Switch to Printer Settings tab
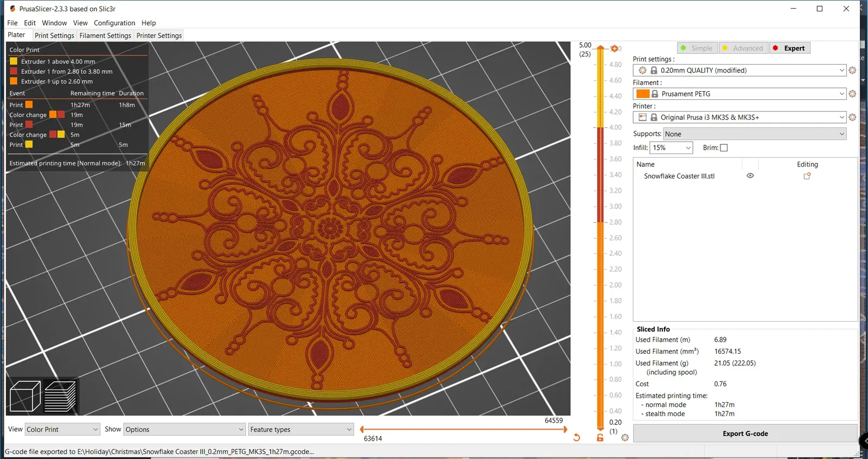Viewport: 868px width, 459px height. (159, 35)
